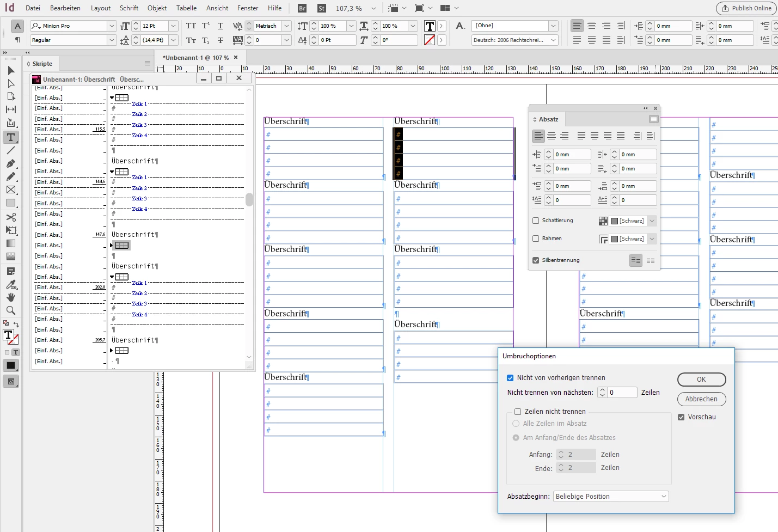
Task: Pick the Scissors tool
Action: 11,217
